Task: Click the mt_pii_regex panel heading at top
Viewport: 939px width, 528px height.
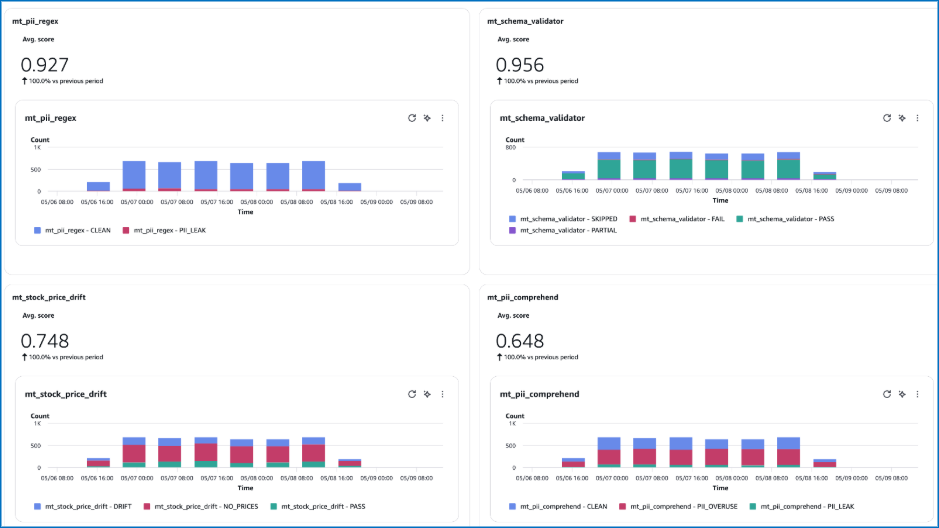Action: tap(35, 21)
